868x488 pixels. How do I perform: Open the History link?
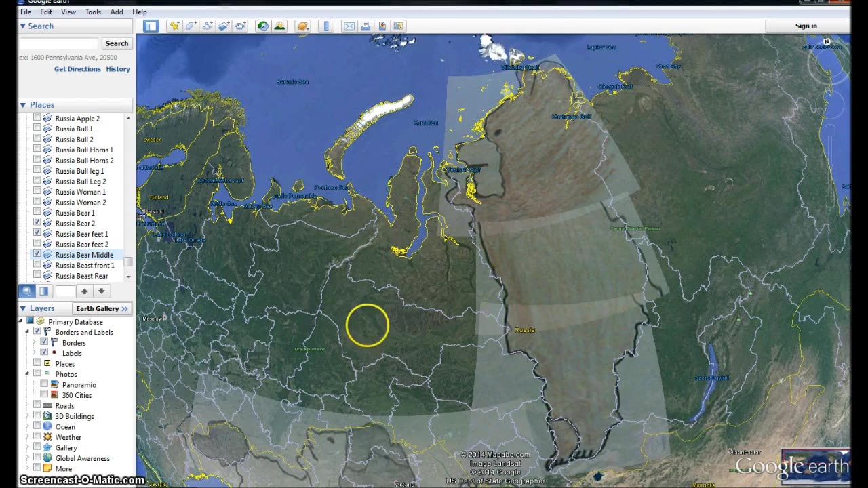click(118, 69)
